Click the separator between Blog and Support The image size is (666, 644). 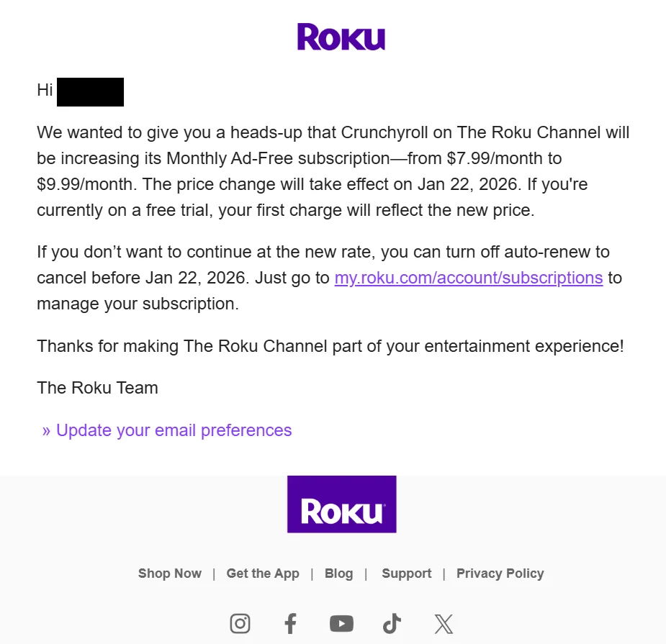pyautogui.click(x=366, y=573)
